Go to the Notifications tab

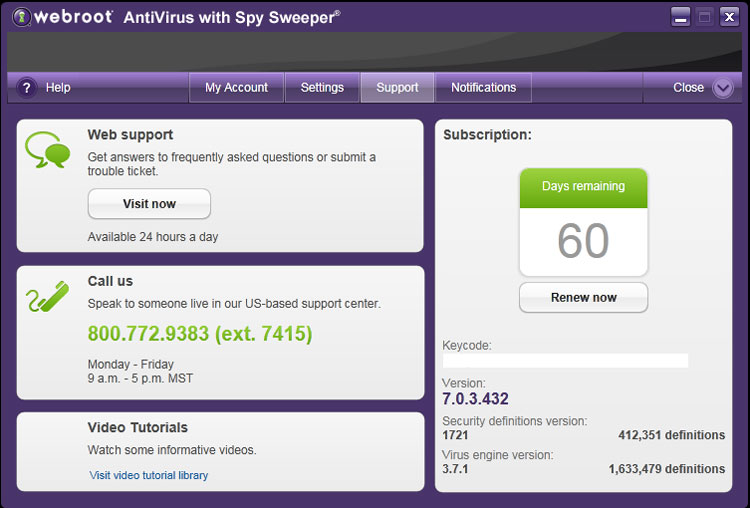click(x=483, y=88)
